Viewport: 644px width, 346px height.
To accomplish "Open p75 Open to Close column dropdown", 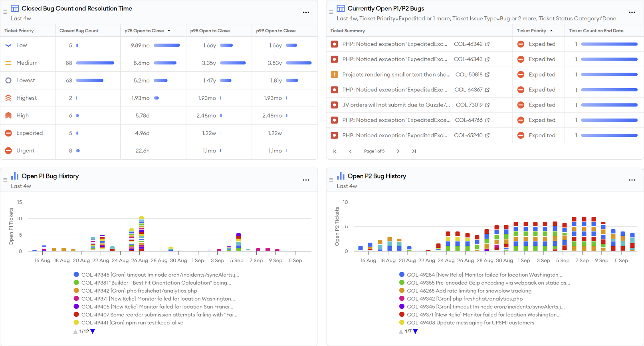I will 169,31.
